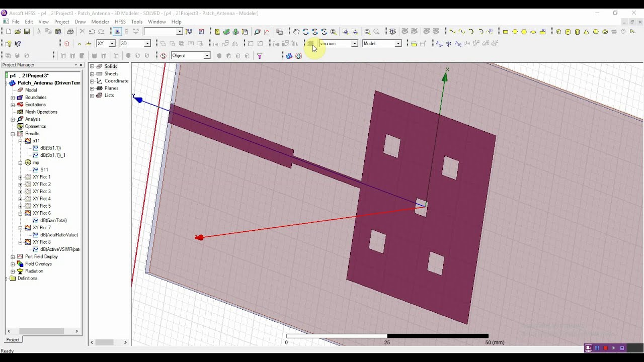644x362 pixels.
Task: Select the Draw Sphere tool
Action: tap(596, 32)
